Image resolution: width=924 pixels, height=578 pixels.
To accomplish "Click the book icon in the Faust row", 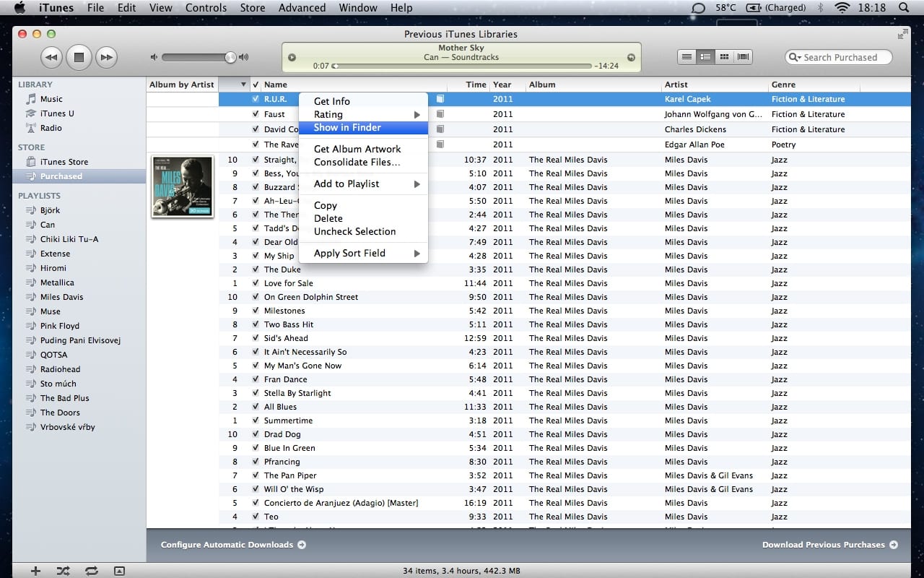I will coord(440,114).
